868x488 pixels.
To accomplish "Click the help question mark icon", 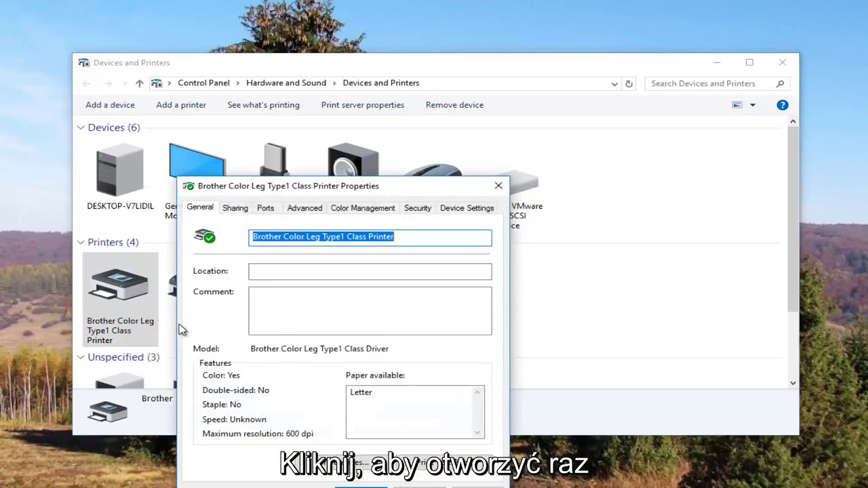I will pos(783,105).
